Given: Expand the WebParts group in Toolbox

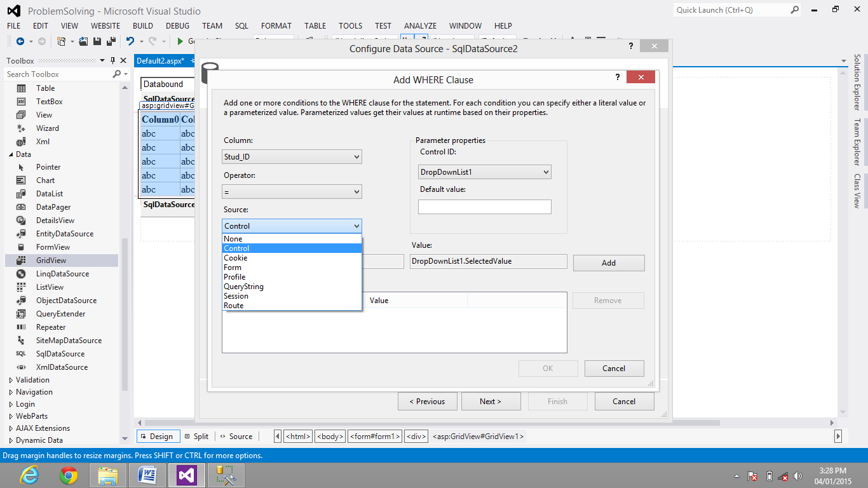Looking at the screenshot, I should click(x=11, y=416).
